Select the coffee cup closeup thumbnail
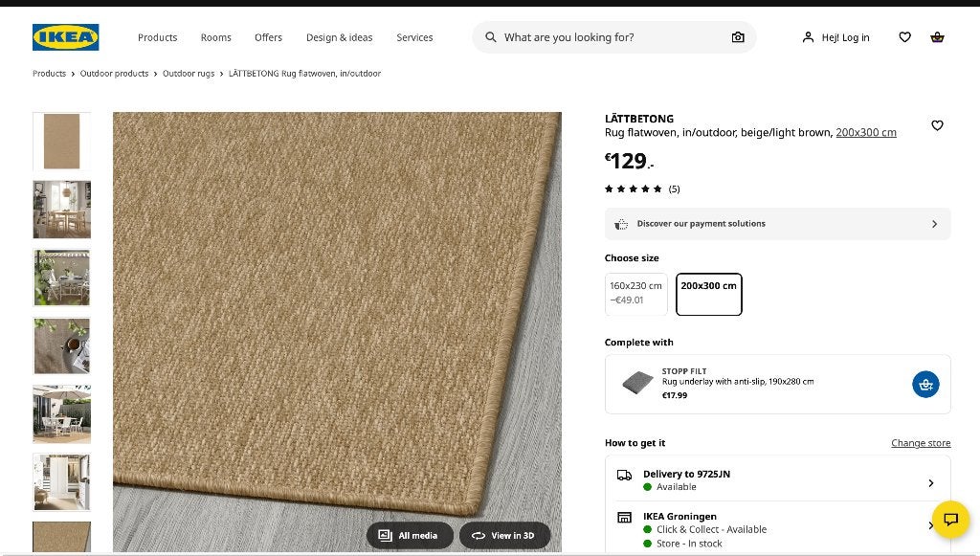980x556 pixels. click(x=62, y=346)
